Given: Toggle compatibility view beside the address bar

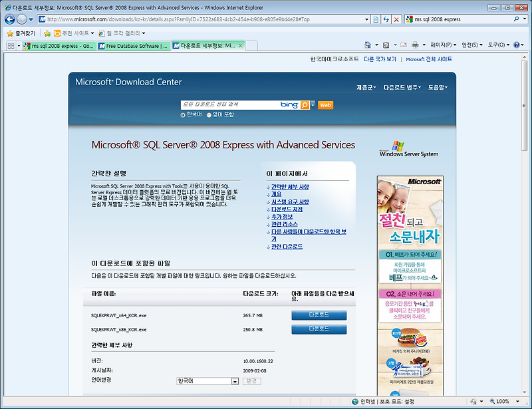Looking at the screenshot, I should (x=375, y=19).
